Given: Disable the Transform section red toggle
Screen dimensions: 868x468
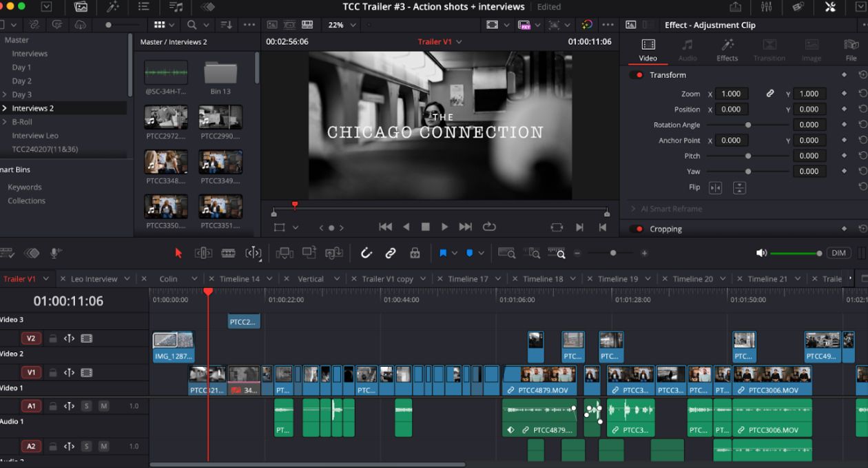Looking at the screenshot, I should pyautogui.click(x=638, y=74).
